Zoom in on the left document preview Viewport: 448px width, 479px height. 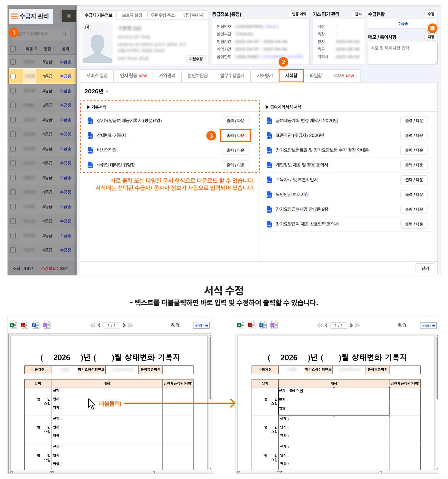coord(173,325)
